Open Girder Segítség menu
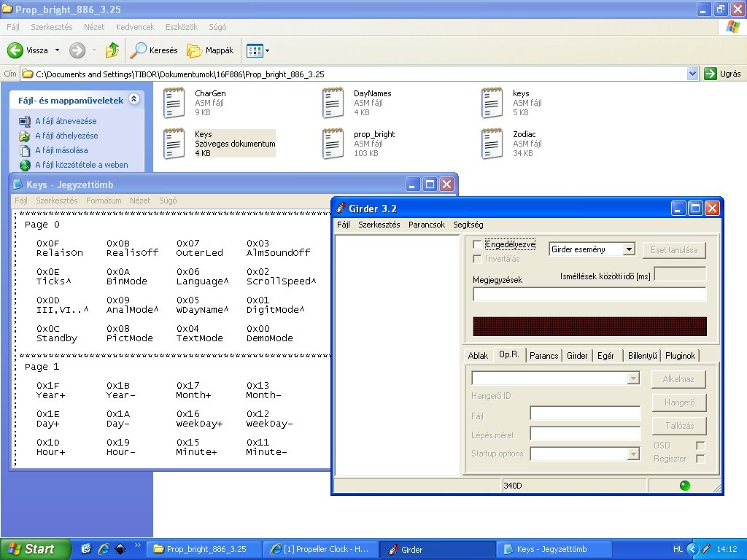The image size is (747, 560). [x=468, y=225]
